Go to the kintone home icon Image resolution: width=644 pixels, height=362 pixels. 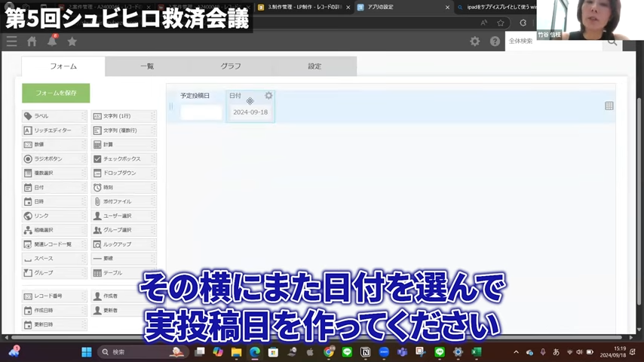[x=32, y=41]
